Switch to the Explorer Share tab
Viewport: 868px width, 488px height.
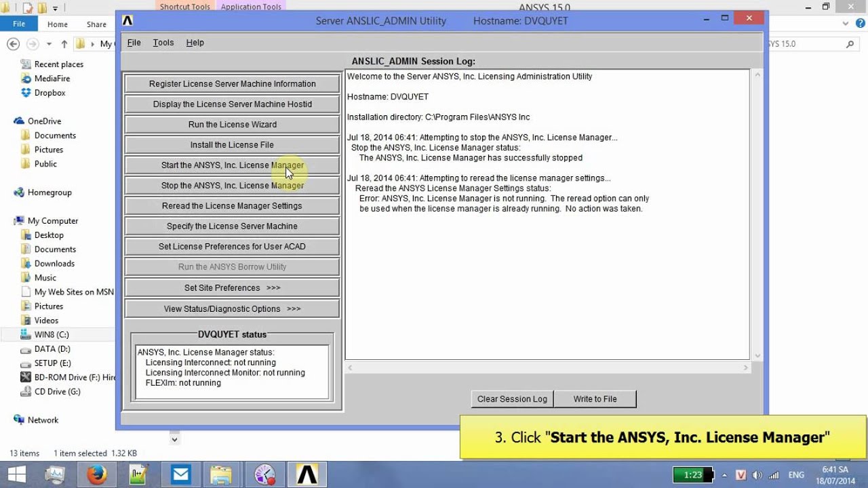click(96, 24)
